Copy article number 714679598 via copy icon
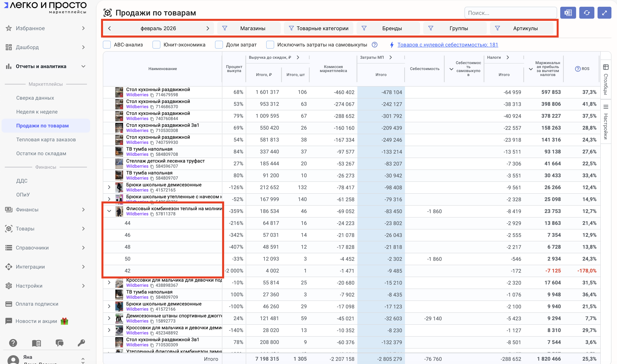The image size is (617, 364). (152, 95)
